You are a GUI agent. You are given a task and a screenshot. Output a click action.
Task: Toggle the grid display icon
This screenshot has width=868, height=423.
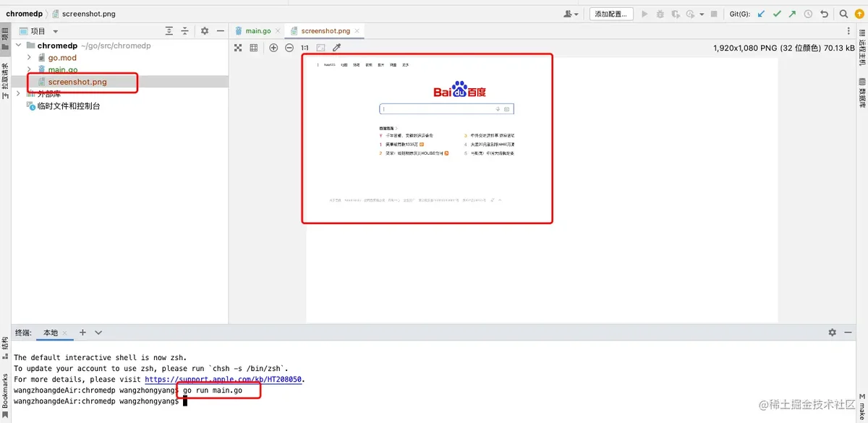[254, 48]
